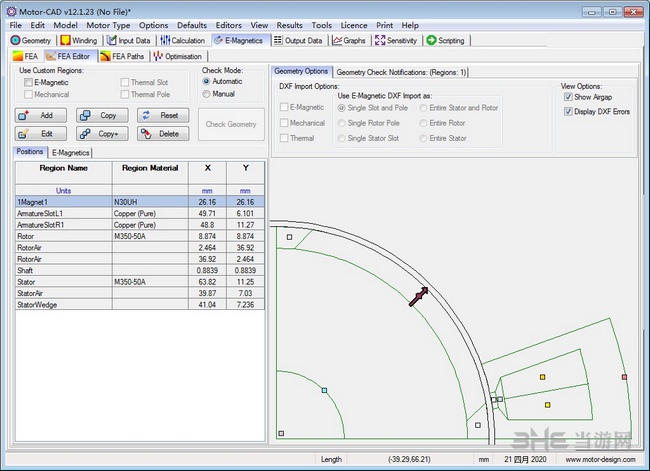Screen dimensions: 650x471
Task: Click the X value 63.82 cell
Action: pos(207,282)
